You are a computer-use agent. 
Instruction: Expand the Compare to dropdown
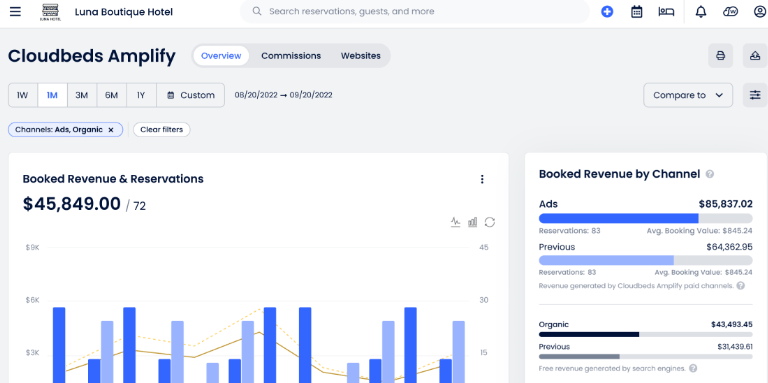coord(688,95)
